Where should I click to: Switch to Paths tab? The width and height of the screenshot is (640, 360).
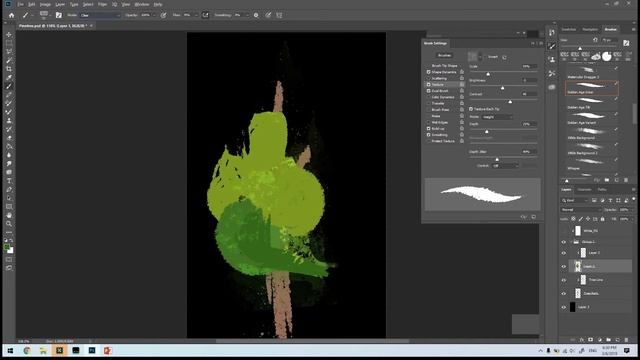coord(602,189)
